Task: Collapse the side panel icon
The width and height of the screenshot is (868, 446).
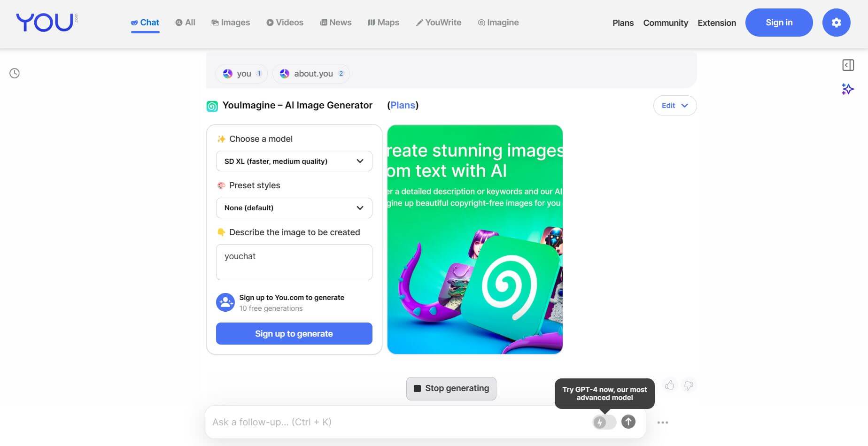Action: (848, 65)
